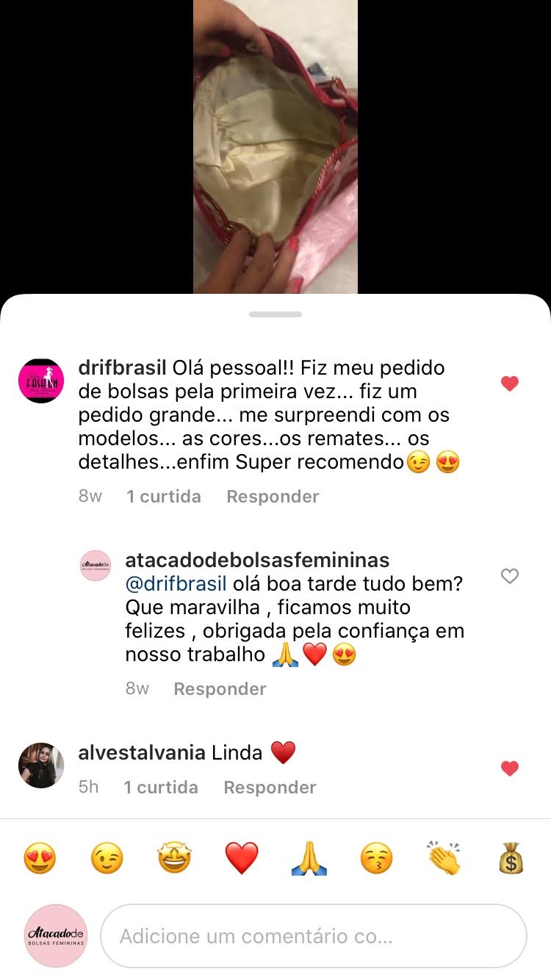This screenshot has width=551, height=980.
Task: Open drifbrasil's pink profile avatar
Action: coord(41,381)
